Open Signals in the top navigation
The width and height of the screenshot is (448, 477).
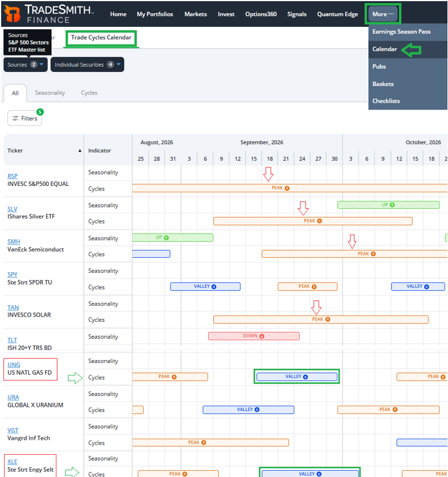tap(296, 14)
